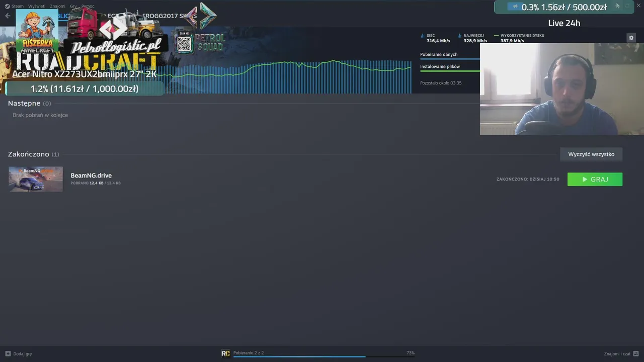Click the friends chat icon in bottom corner
Viewport: 644px width, 362px height.
click(x=636, y=353)
